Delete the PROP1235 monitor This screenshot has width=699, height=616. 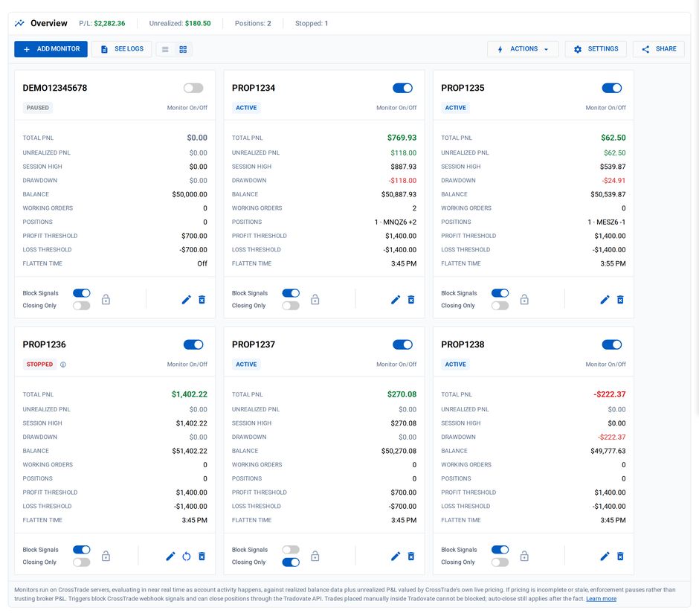620,300
